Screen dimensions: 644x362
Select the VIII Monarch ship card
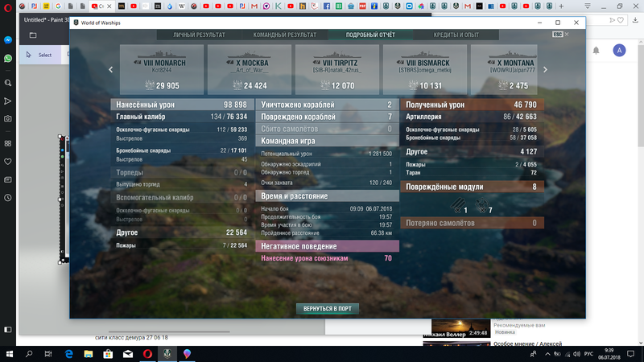160,70
